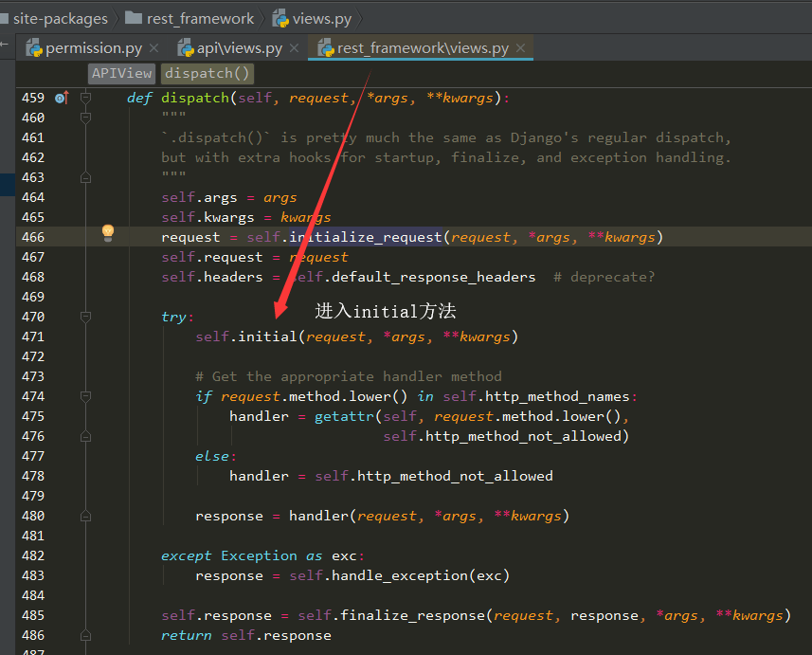
Task: Fold the if block on line 474
Action: 86,396
